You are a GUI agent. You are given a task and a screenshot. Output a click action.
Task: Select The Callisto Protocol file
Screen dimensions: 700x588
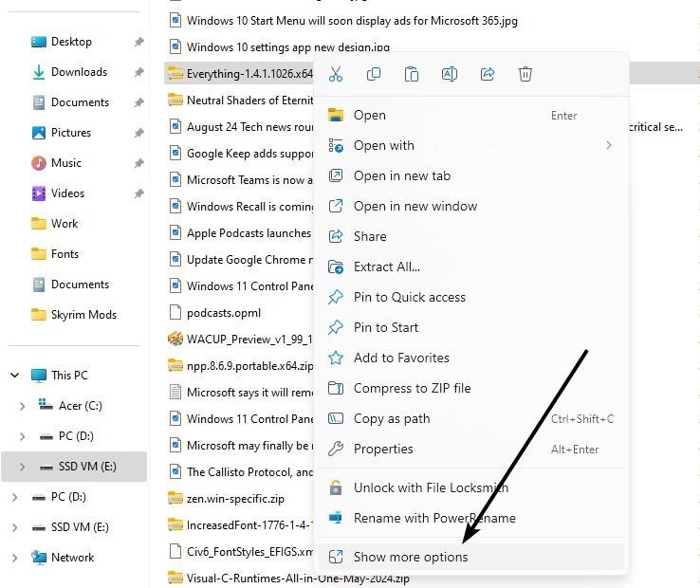tap(249, 472)
